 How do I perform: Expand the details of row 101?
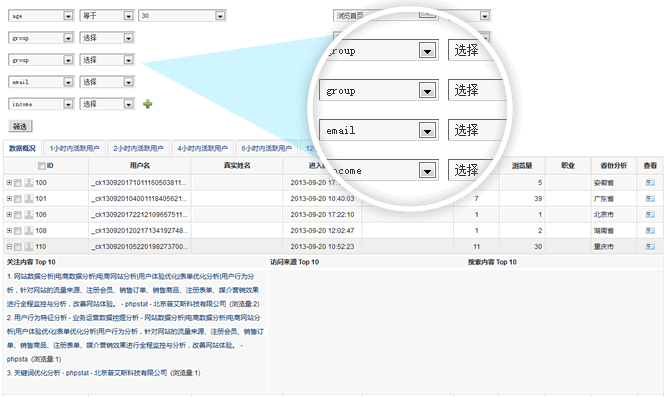click(x=9, y=199)
